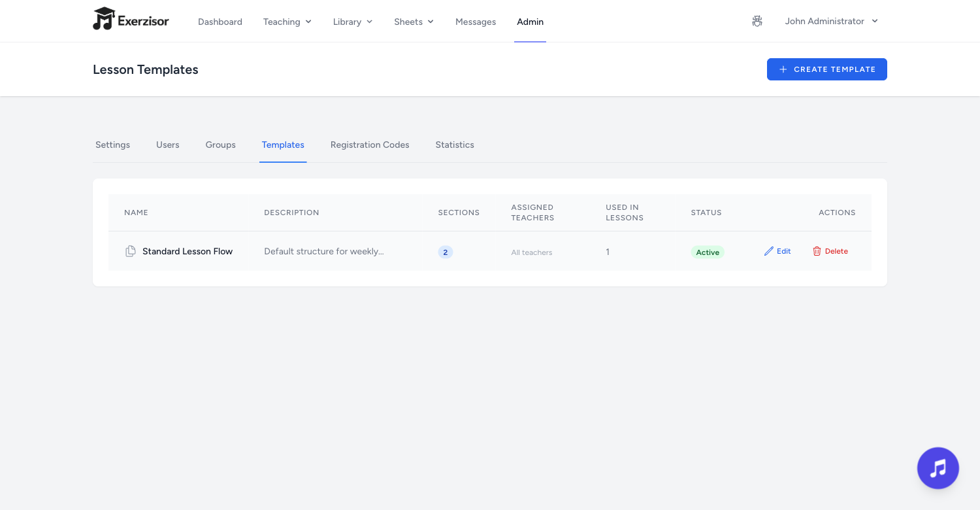Switch to the Users tab
Screen dimensions: 980x510
[168, 144]
